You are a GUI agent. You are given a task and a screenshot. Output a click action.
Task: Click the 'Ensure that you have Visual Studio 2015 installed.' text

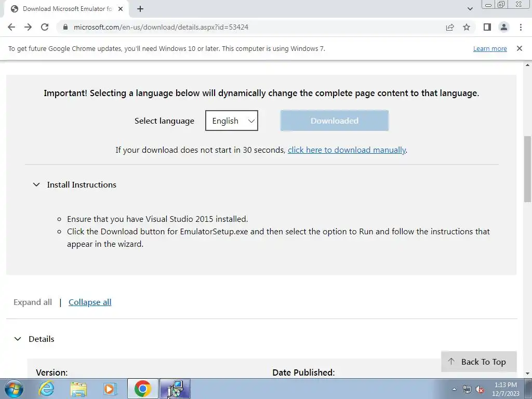click(157, 219)
